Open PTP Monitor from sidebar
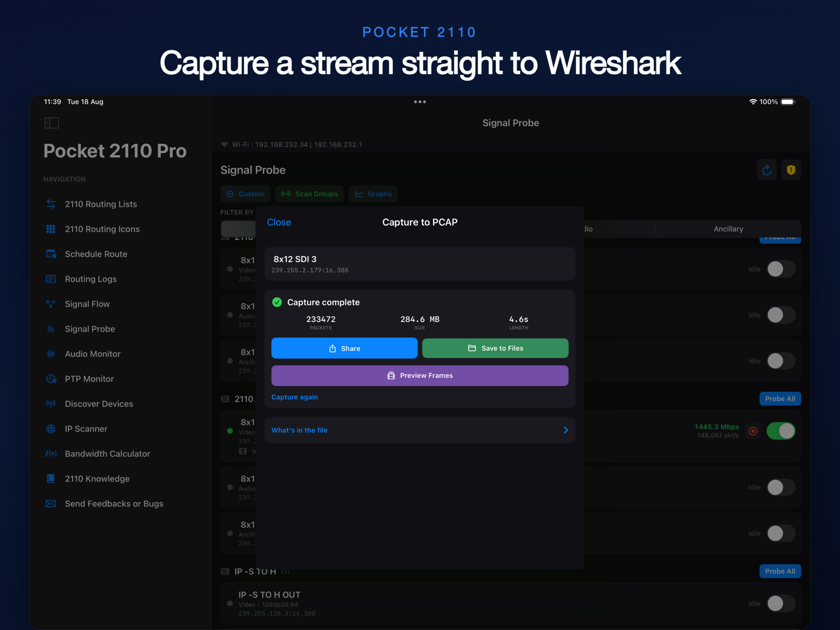Viewport: 840px width, 630px height. (x=89, y=379)
